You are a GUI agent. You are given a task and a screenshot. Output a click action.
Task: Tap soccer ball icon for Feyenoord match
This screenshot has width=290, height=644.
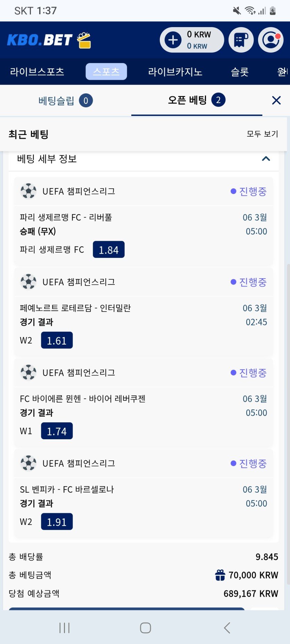pos(28,282)
